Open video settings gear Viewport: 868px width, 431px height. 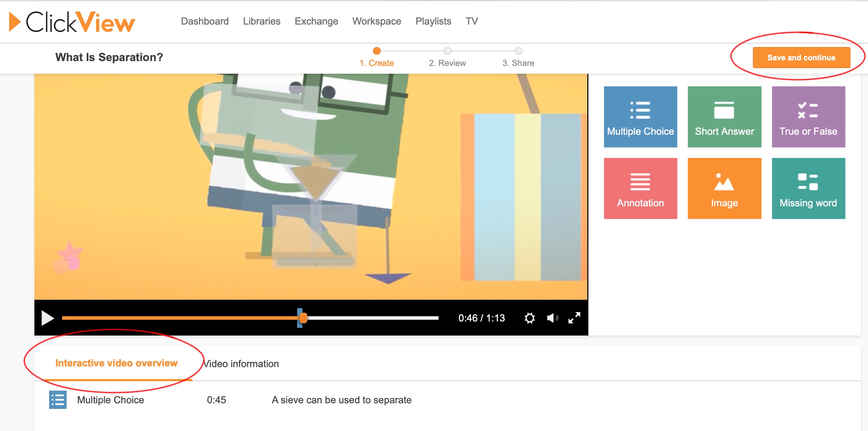coord(529,318)
